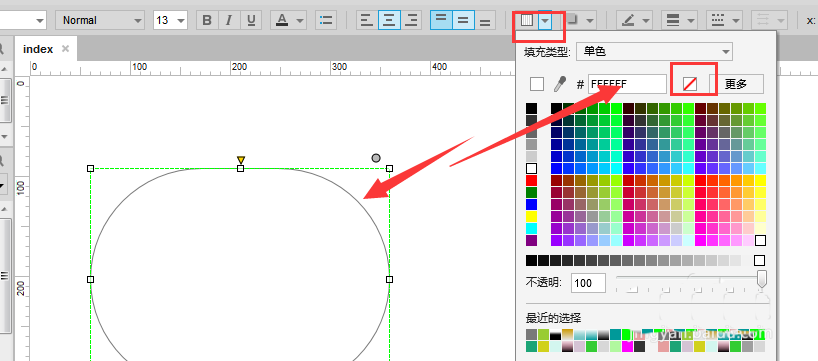
Task: Pick the black swatch starting the grayscale row
Action: 532,260
